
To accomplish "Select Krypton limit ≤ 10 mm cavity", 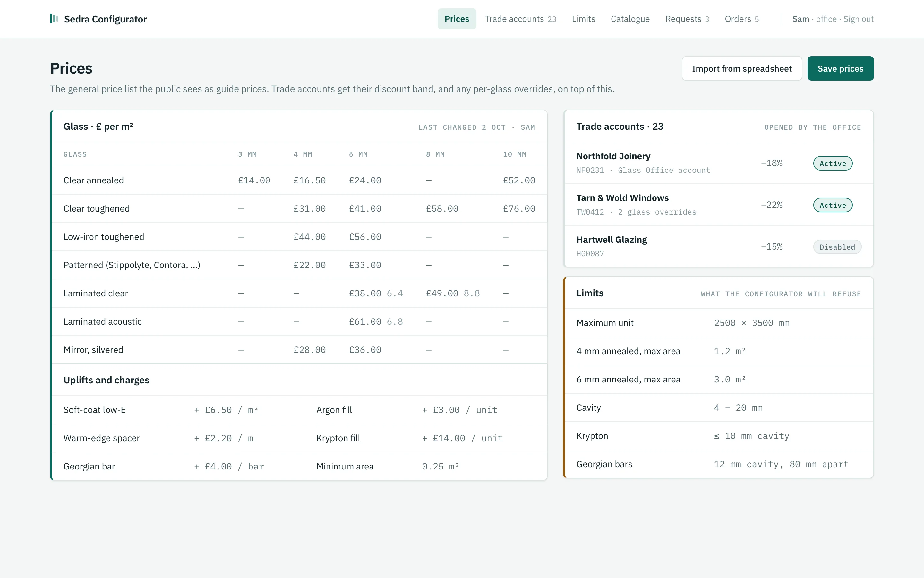I will click(751, 436).
